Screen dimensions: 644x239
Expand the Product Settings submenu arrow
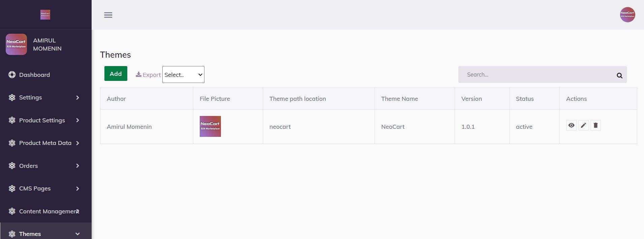pos(77,120)
